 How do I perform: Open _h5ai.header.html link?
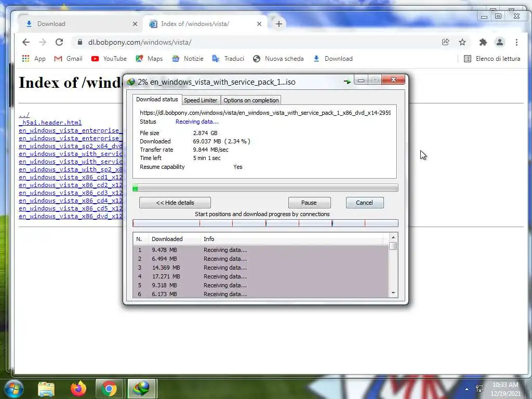50,123
